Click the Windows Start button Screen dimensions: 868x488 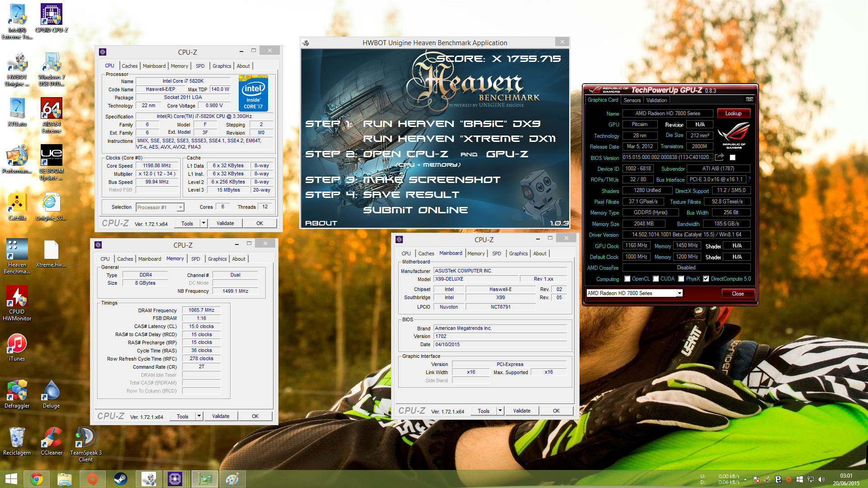11,479
